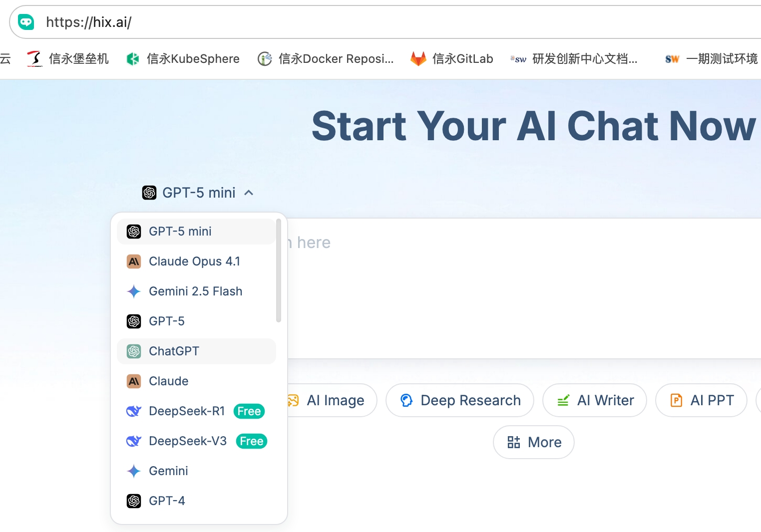Viewport: 761px width, 532px height.
Task: Click the chevron beside GPT-5 mini
Action: 249,193
